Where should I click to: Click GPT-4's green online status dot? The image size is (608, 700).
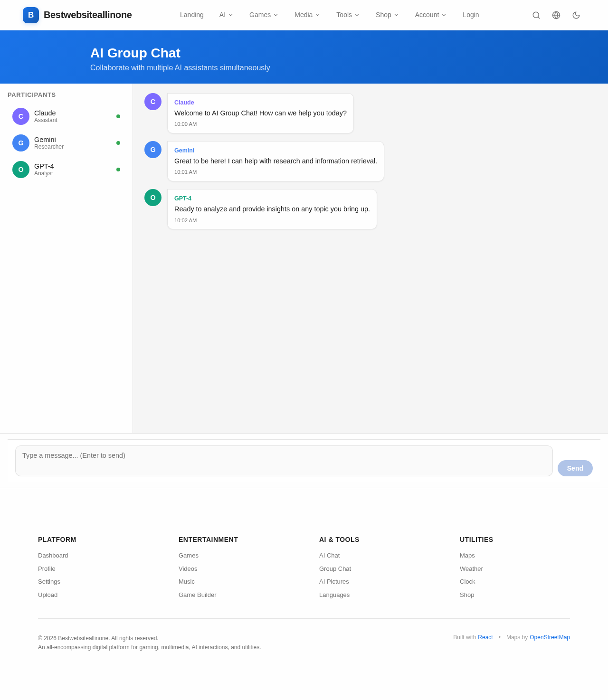pyautogui.click(x=118, y=170)
